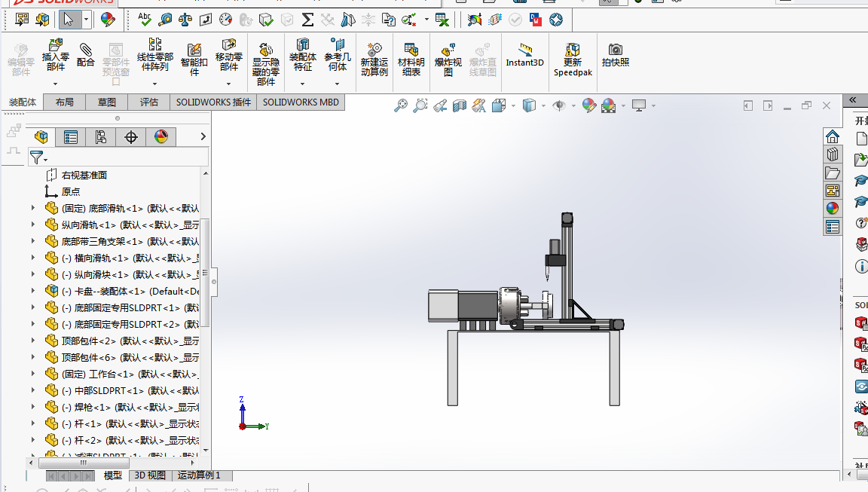Viewport: 868px width, 492px height.
Task: Toggle the Section View tool
Action: 460,105
